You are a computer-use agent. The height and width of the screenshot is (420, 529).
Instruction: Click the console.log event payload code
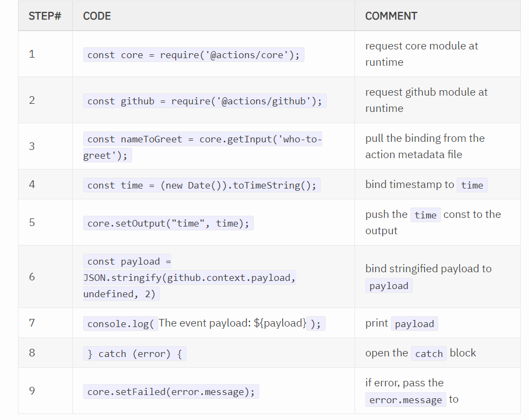click(204, 323)
